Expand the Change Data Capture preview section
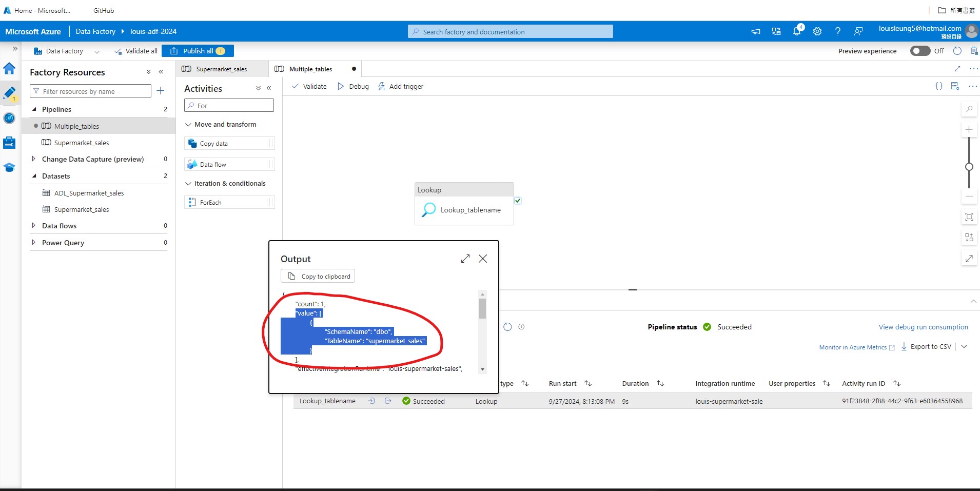 pos(33,159)
